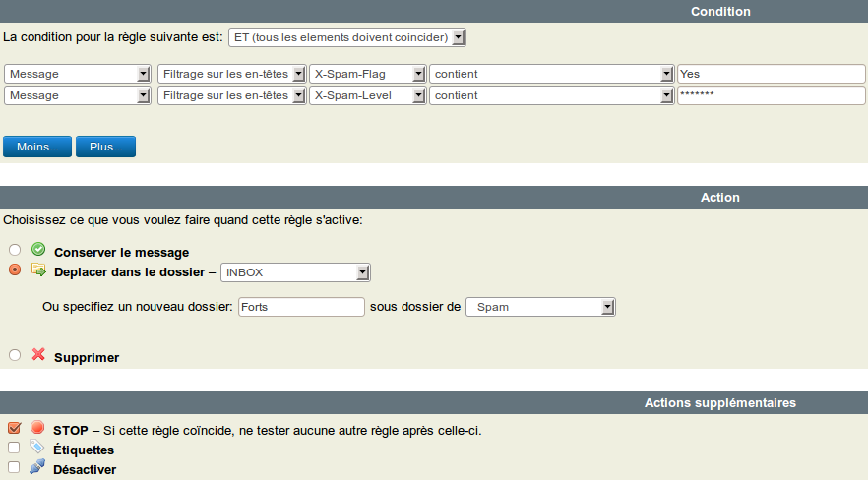The width and height of the screenshot is (868, 480).
Task: Click the folder icon beside Deplacer dans le dossier
Action: (38, 270)
